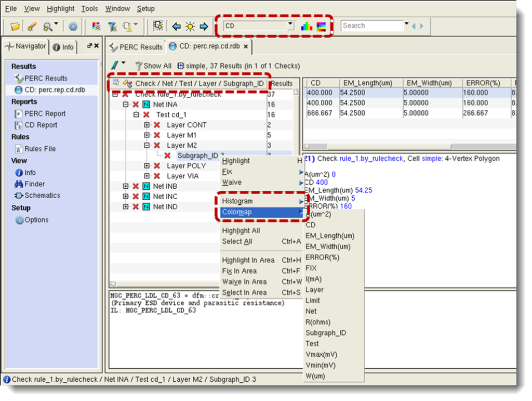The height and width of the screenshot is (401, 532).
Task: Click the previous result left arrow
Action: [x=176, y=27]
